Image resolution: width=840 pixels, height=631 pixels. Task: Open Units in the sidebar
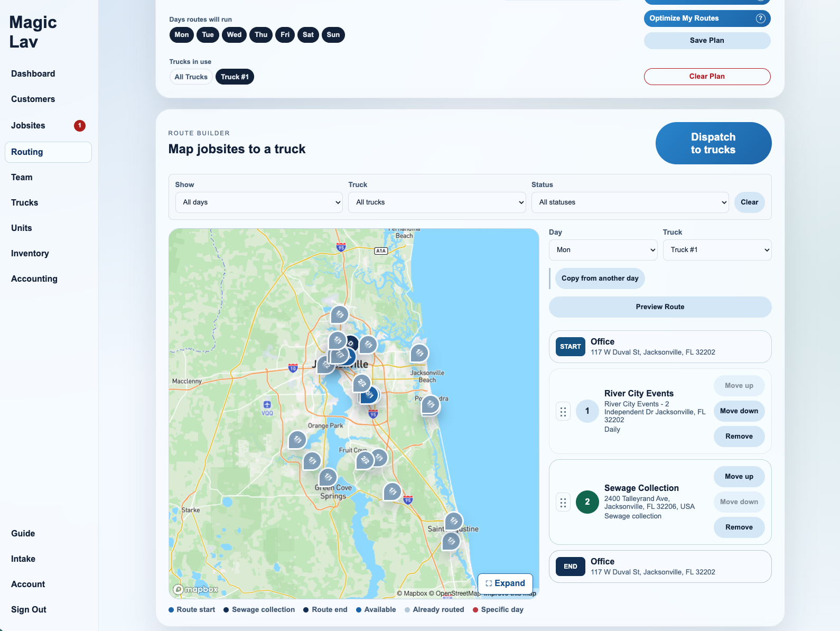[22, 228]
